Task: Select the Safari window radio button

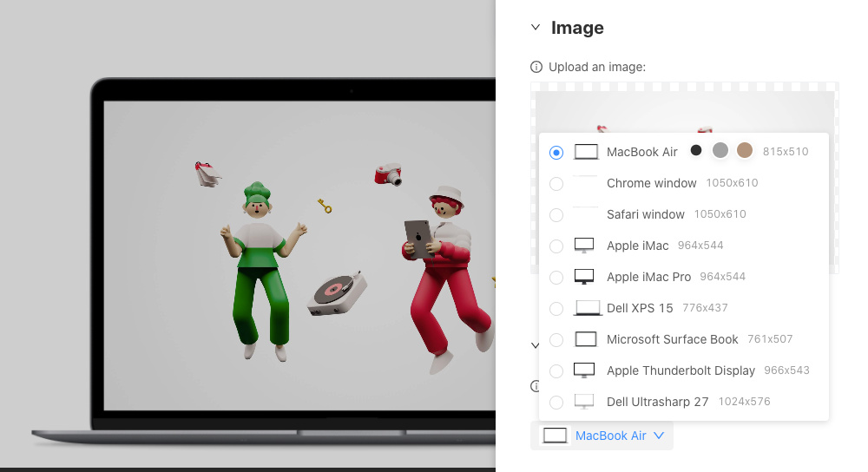Action: [x=556, y=215]
